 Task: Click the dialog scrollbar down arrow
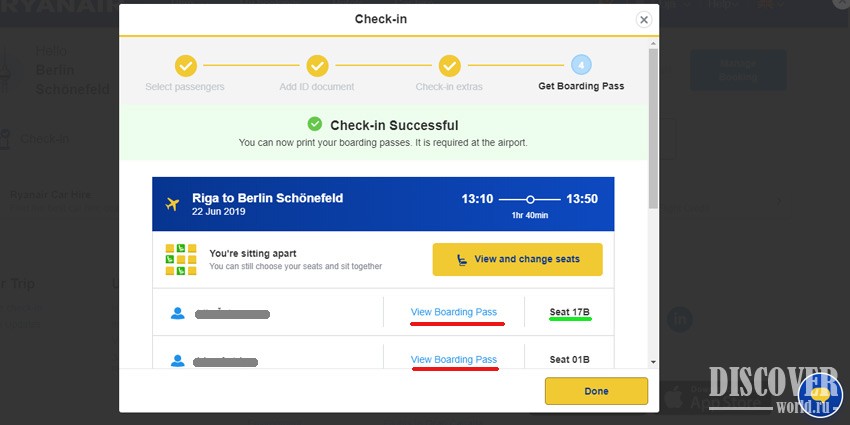coord(653,362)
